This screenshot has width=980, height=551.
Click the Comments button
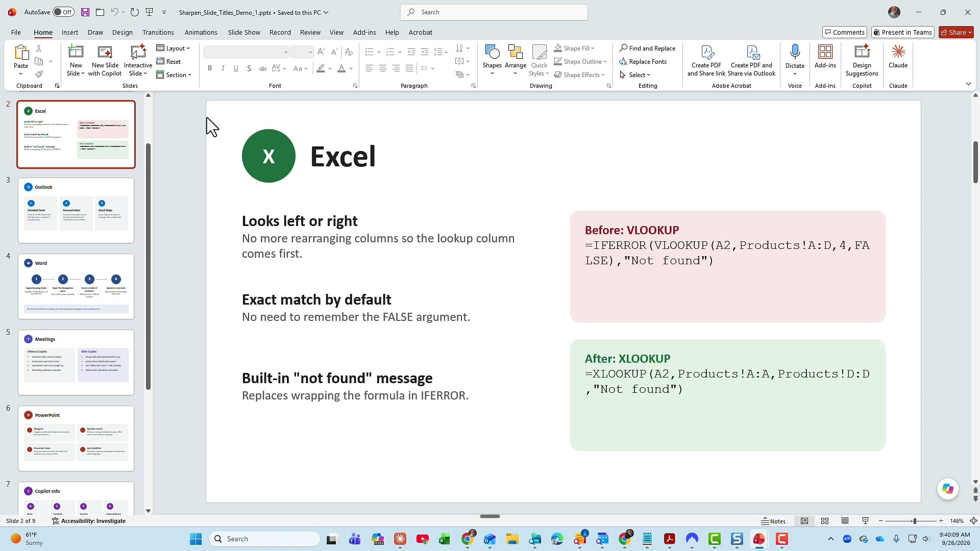tap(844, 32)
